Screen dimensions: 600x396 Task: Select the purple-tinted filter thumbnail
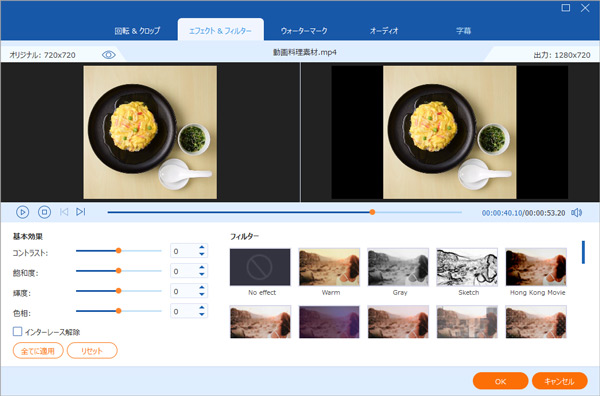pyautogui.click(x=329, y=322)
